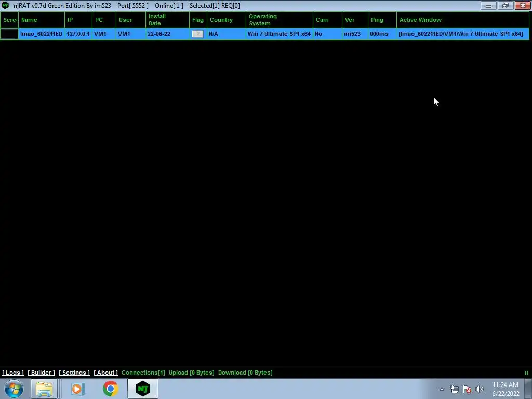Screen dimensions: 532x399
Task: Restore down the njRAT window
Action: (x=506, y=5)
